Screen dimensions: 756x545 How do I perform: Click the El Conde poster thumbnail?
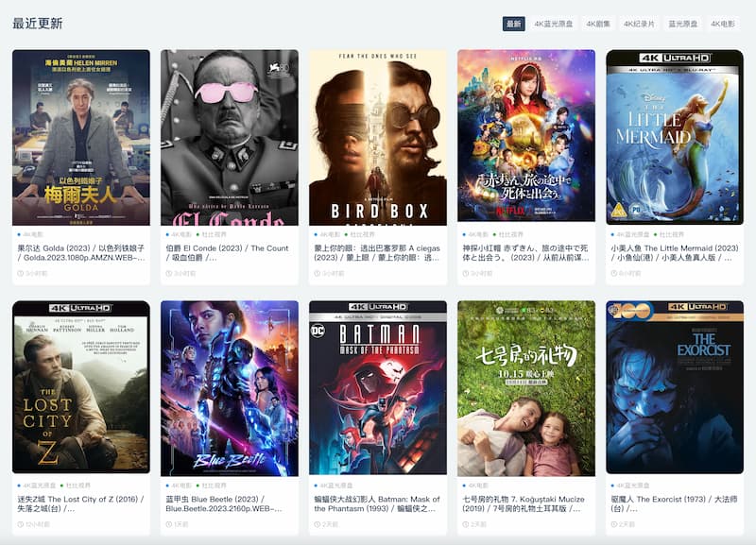[230, 137]
